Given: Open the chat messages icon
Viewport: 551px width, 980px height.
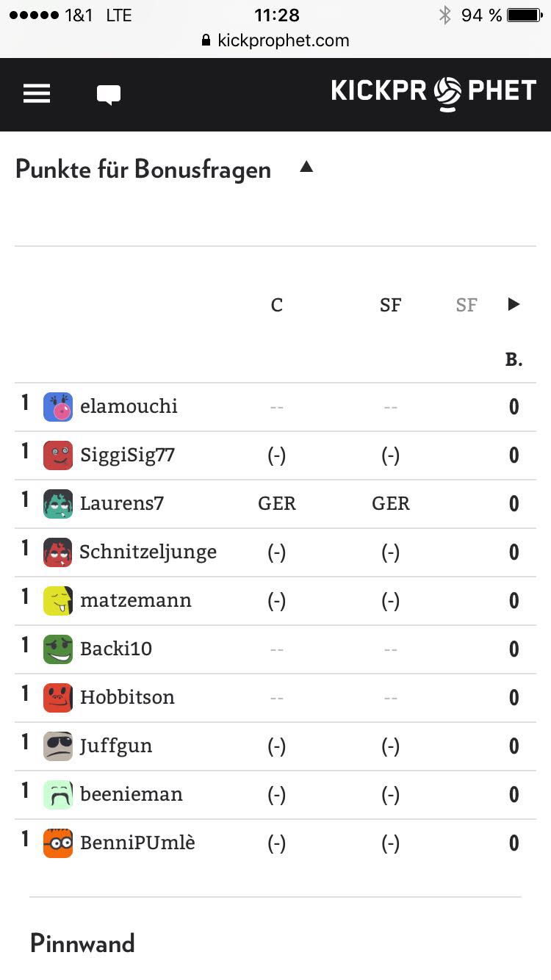Looking at the screenshot, I should (x=109, y=95).
